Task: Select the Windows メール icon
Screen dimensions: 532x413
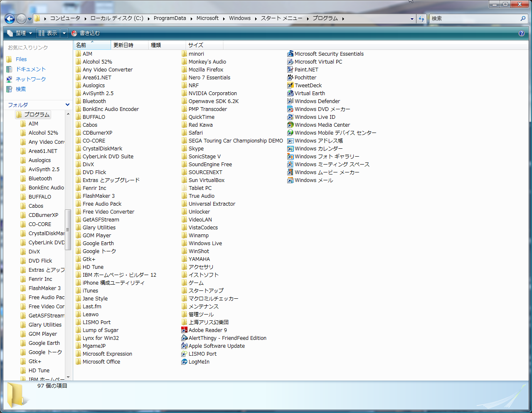Action: (290, 180)
